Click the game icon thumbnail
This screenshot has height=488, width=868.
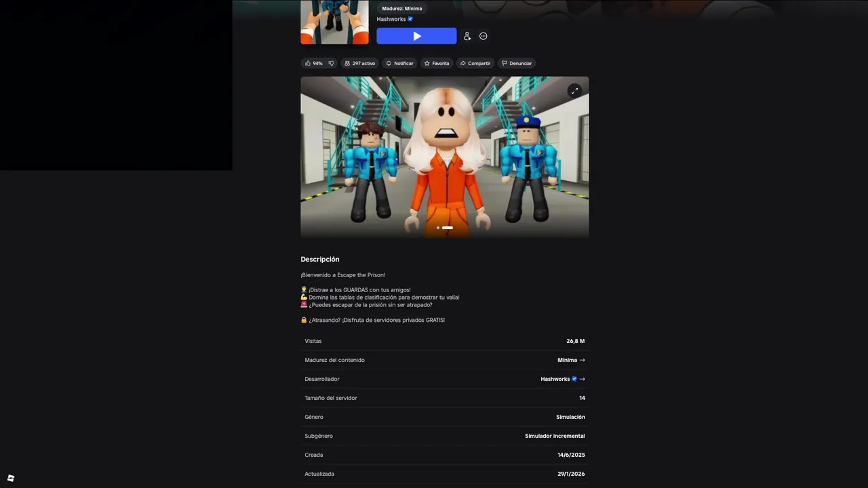(334, 22)
